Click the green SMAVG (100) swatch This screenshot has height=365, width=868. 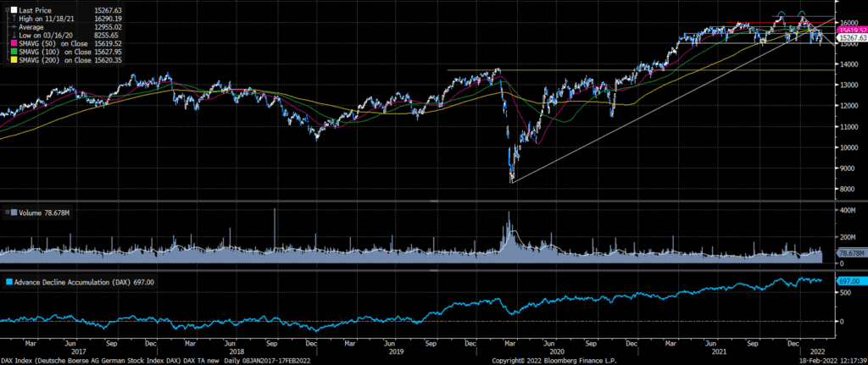coord(14,51)
